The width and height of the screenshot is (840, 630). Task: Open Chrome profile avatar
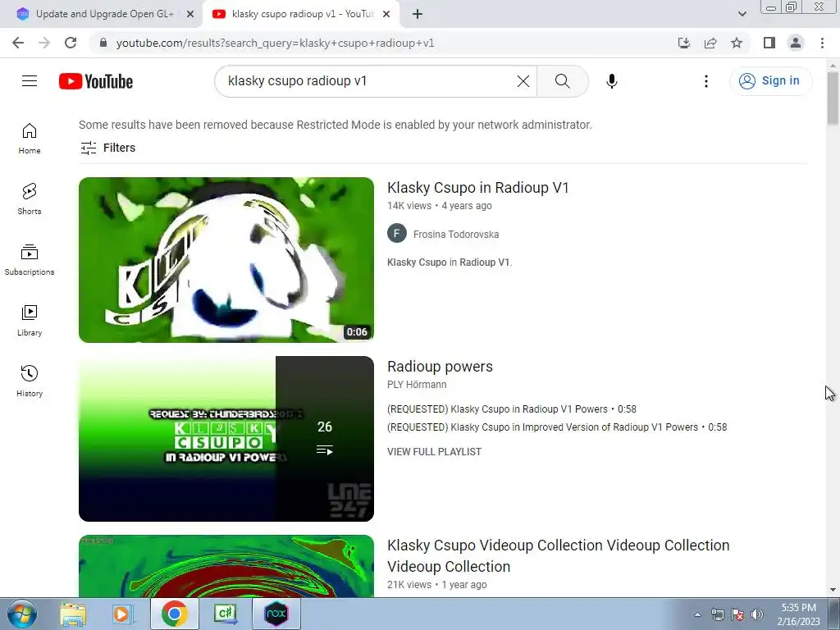tap(796, 43)
